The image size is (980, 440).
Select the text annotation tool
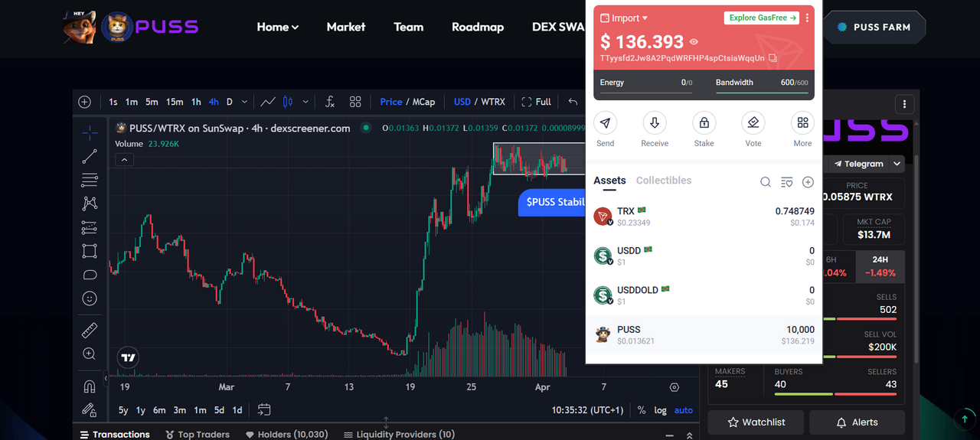tap(90, 275)
